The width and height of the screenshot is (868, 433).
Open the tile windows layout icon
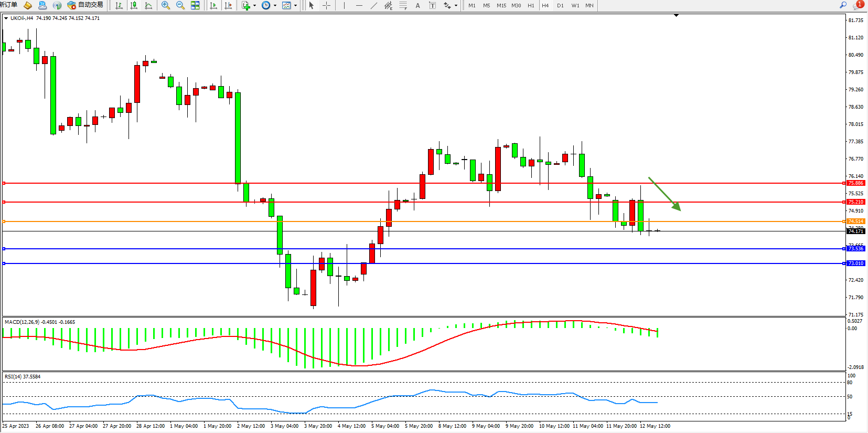195,5
